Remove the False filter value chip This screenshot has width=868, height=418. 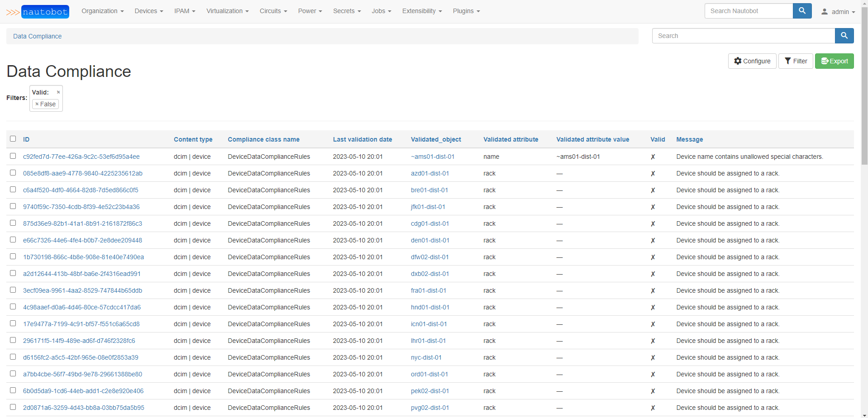38,104
